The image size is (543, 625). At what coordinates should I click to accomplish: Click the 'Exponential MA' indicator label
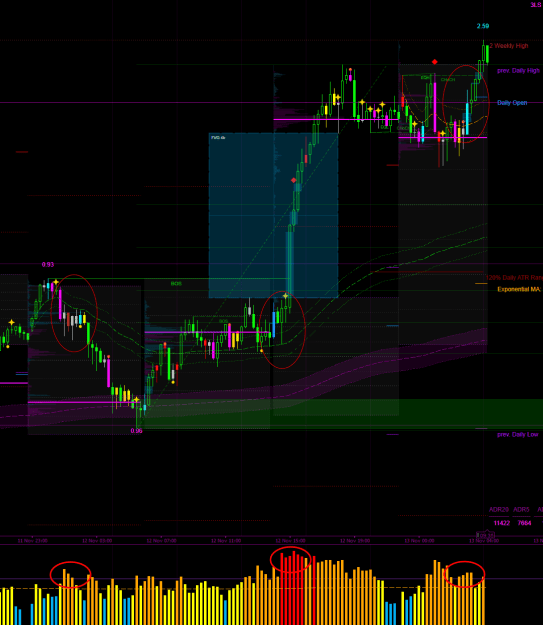[x=519, y=289]
